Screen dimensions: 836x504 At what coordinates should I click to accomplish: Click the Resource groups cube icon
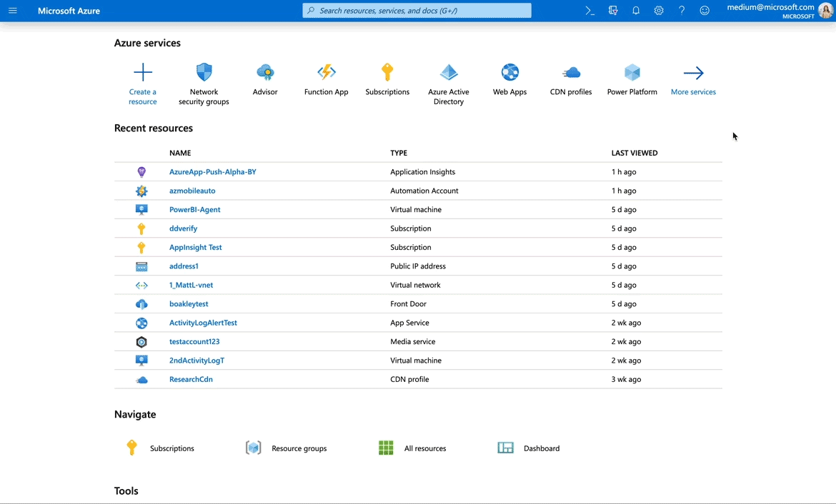[253, 448]
